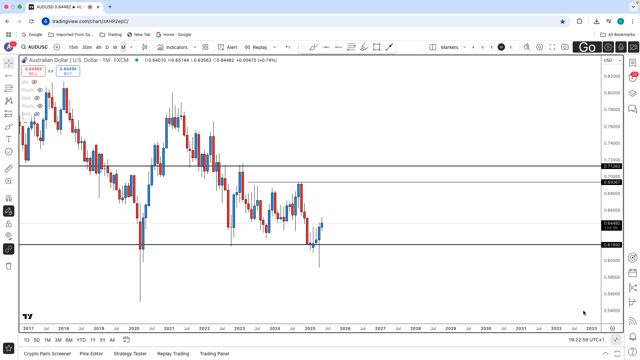Image resolution: width=640 pixels, height=360 pixels.
Task: Click the red SELL price button
Action: (x=33, y=71)
